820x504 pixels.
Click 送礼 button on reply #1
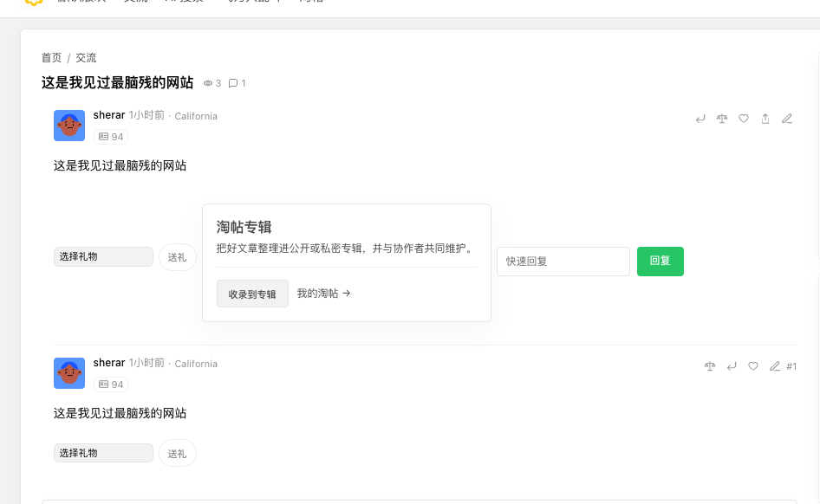coord(178,453)
